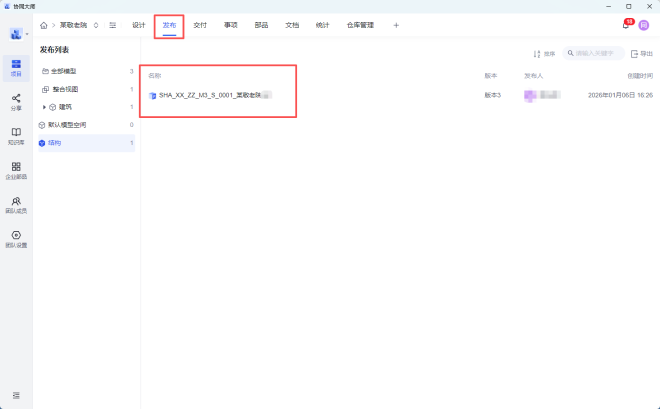Viewport: 660px width, 409px height.
Task: Open the 分享 (Share) sidebar icon
Action: pyautogui.click(x=16, y=100)
